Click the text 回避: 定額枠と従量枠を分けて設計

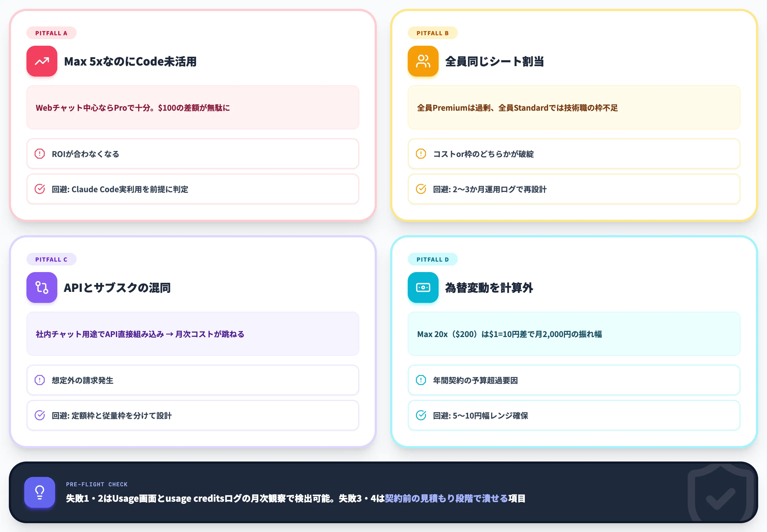coord(111,416)
